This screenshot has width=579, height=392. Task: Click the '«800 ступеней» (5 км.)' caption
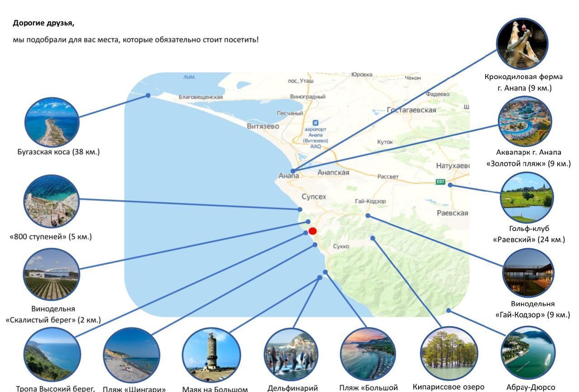pos(51,236)
